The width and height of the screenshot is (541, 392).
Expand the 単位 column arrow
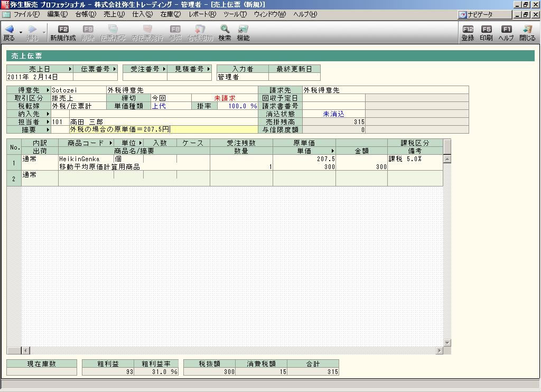point(141,143)
